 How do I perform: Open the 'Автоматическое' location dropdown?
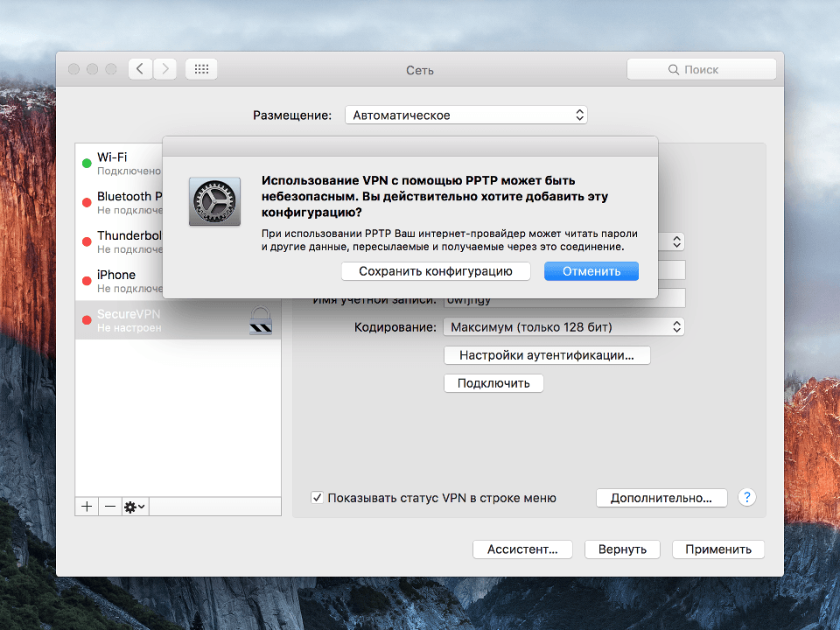pyautogui.click(x=465, y=114)
